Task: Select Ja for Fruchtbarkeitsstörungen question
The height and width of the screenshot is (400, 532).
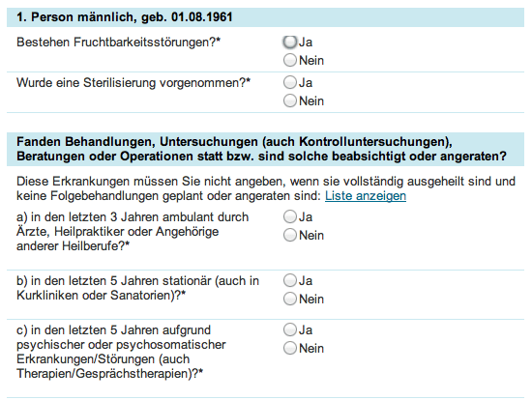Action: click(290, 43)
